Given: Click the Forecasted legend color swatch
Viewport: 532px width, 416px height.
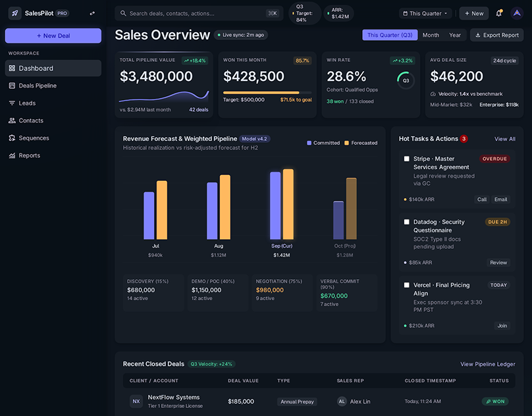Looking at the screenshot, I should [346, 143].
